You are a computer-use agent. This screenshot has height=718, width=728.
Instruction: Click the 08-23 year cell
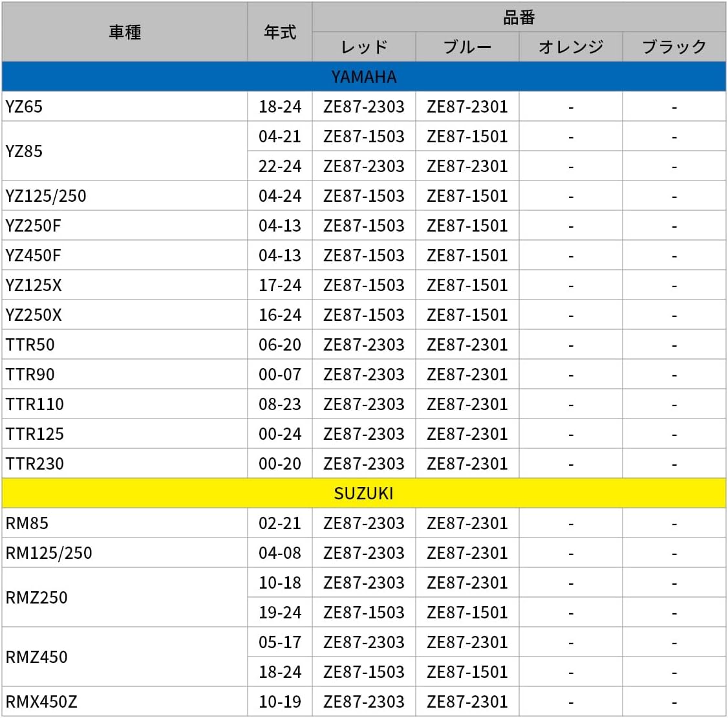280,404
